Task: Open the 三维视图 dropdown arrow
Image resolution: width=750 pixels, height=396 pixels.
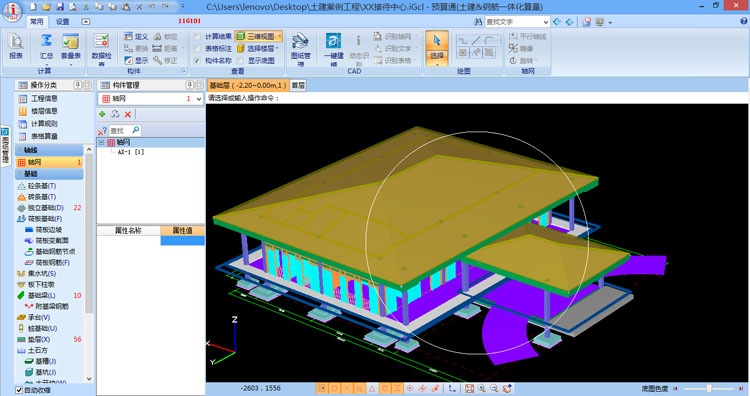Action: click(x=279, y=36)
